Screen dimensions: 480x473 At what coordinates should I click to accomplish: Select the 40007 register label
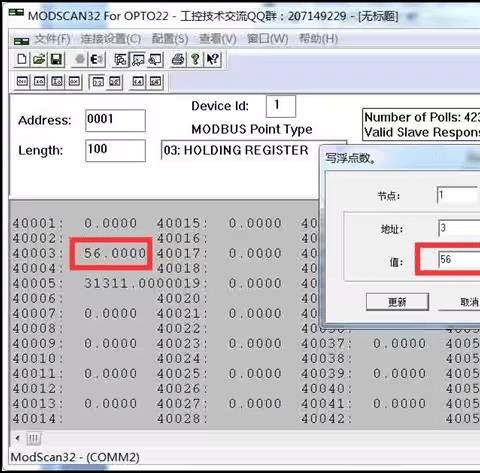[x=38, y=313]
